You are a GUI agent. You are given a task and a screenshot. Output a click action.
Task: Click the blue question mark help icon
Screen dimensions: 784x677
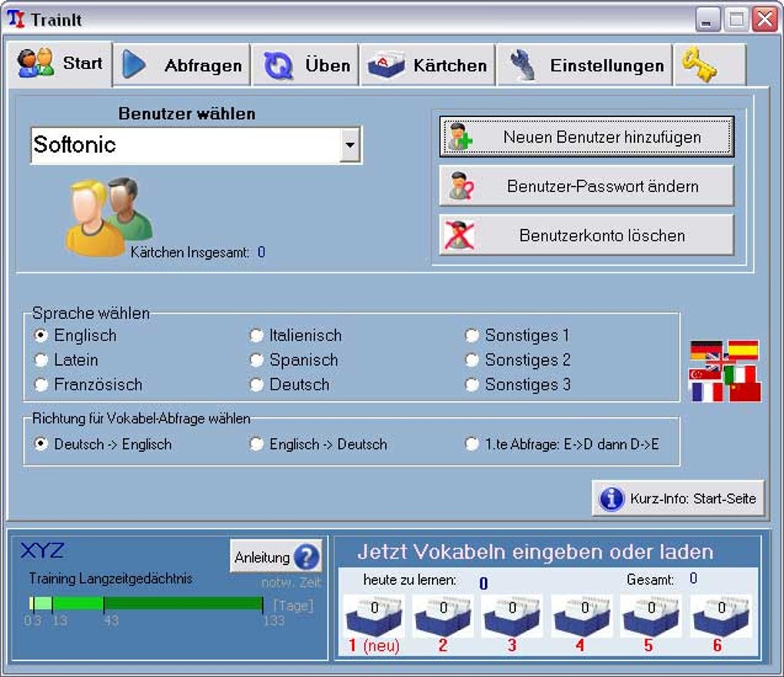307,557
